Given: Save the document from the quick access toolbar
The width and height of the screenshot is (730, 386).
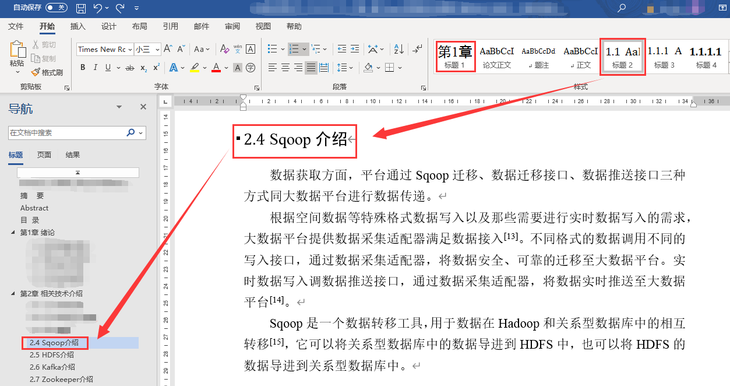Looking at the screenshot, I should pyautogui.click(x=81, y=8).
